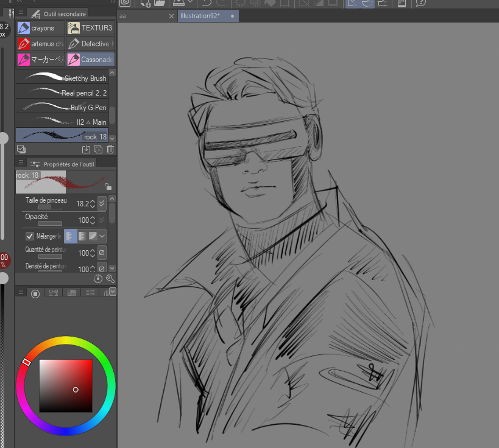Screen dimensions: 499x448
Task: Select the first color mixing mode
Action: pyautogui.click(x=71, y=236)
